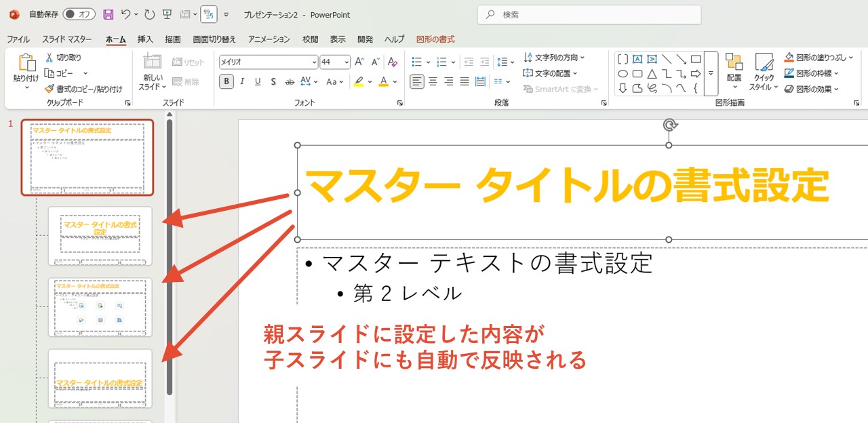Toggle Italic formatting
Screen dimensions: 868x423
pos(242,81)
